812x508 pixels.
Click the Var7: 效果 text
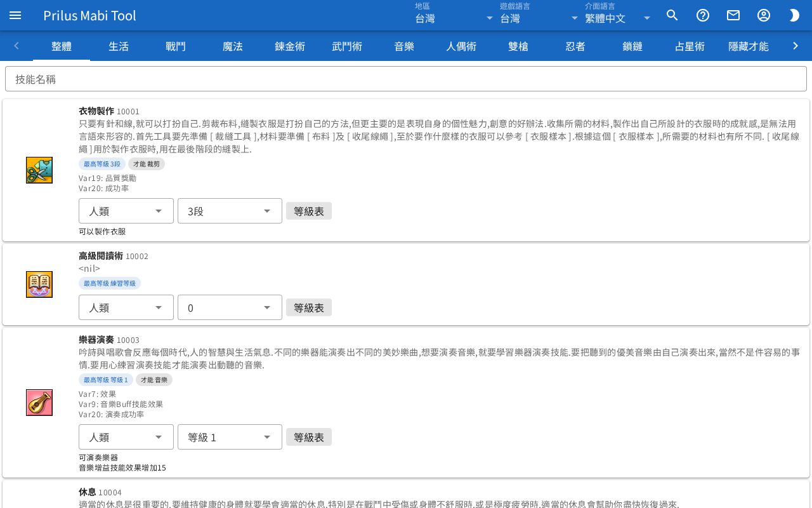(97, 394)
